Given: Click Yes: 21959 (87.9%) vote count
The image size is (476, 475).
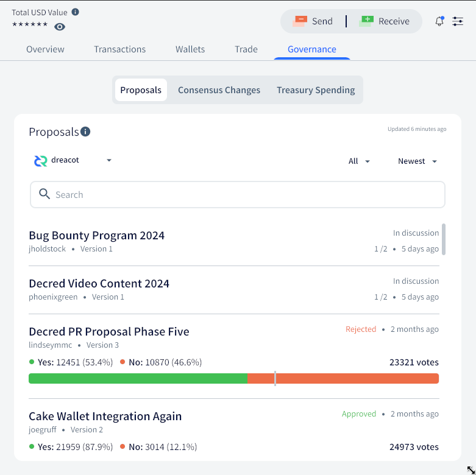Looking at the screenshot, I should [x=71, y=447].
